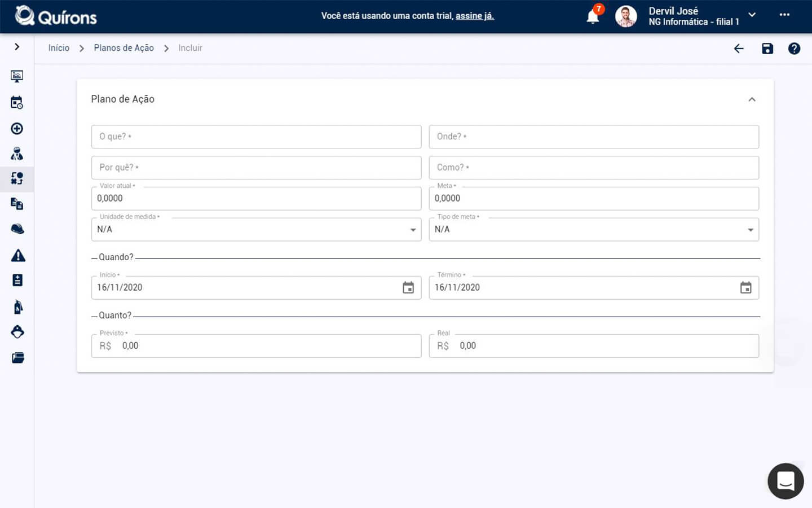Screen dimensions: 812x508
Task: Open the three-dot more options menu
Action: click(x=784, y=15)
